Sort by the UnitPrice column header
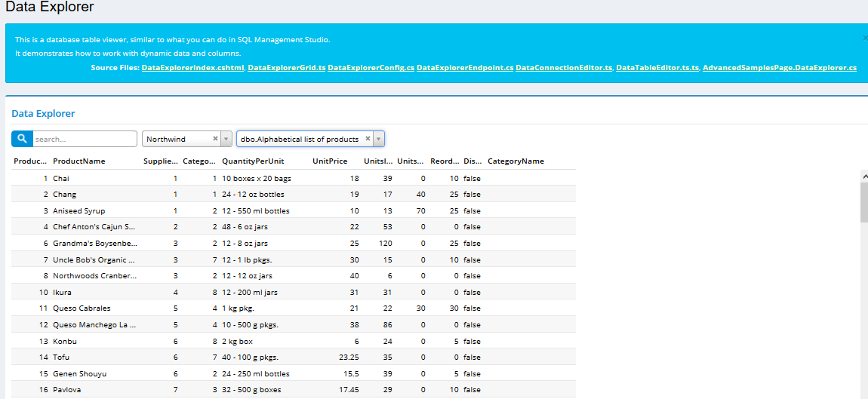Image resolution: width=868 pixels, height=399 pixels. coord(330,161)
